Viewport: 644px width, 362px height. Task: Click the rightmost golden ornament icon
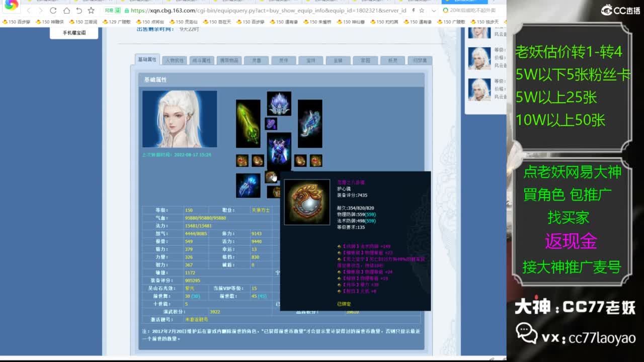tap(316, 160)
